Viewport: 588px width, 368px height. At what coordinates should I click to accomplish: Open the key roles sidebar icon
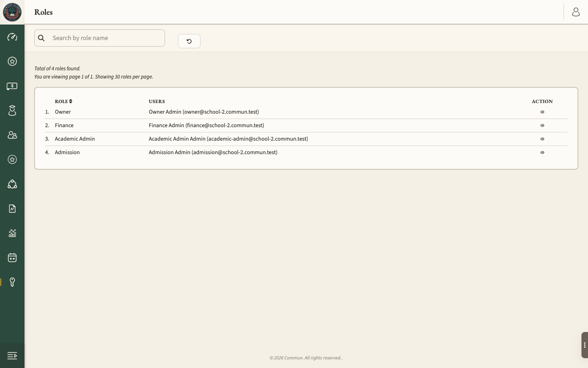[x=12, y=282]
